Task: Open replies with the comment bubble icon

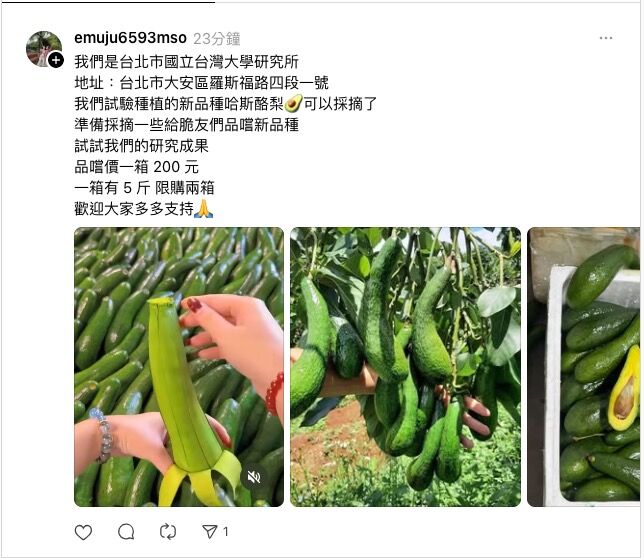Action: pyautogui.click(x=126, y=532)
